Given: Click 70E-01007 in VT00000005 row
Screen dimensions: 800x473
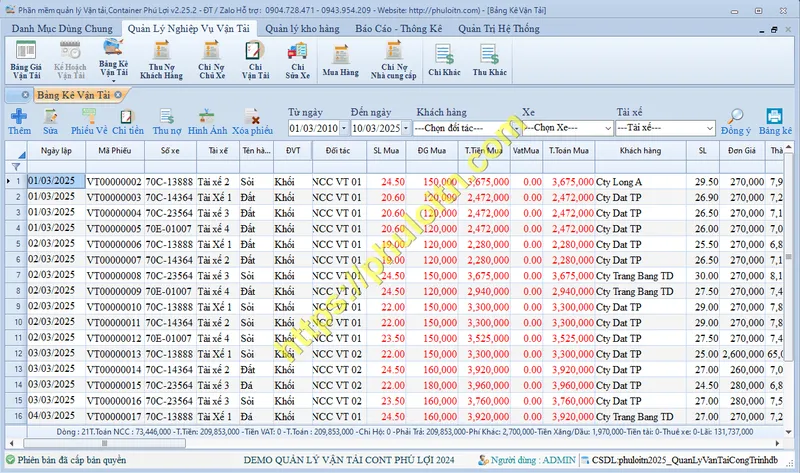Looking at the screenshot, I should 170,229.
